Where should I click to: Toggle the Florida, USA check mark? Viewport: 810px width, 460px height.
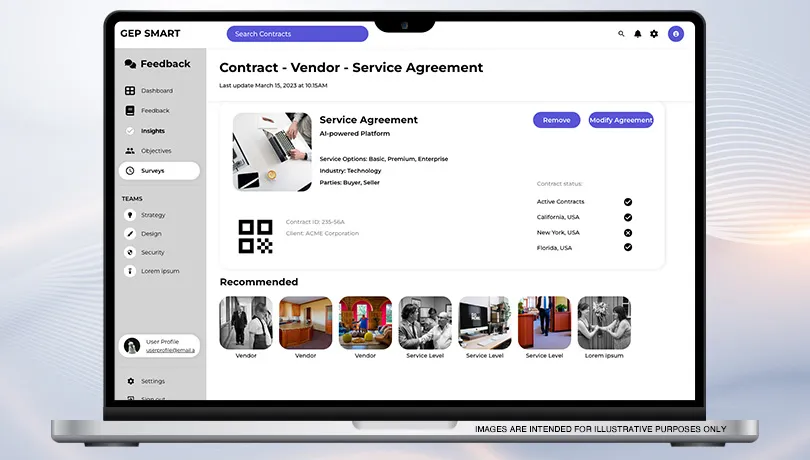click(628, 247)
